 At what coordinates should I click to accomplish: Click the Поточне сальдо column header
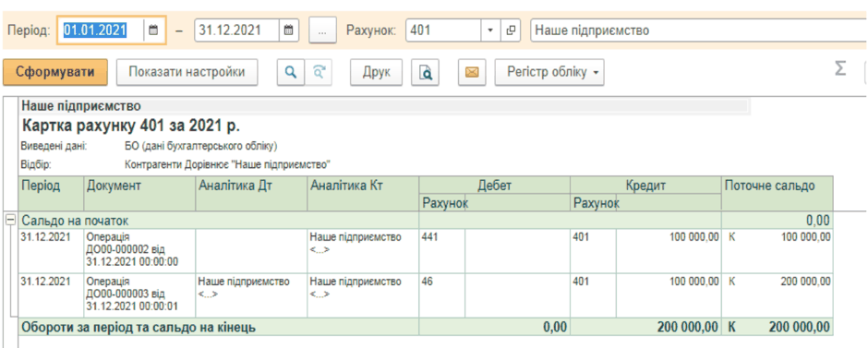pos(778,194)
